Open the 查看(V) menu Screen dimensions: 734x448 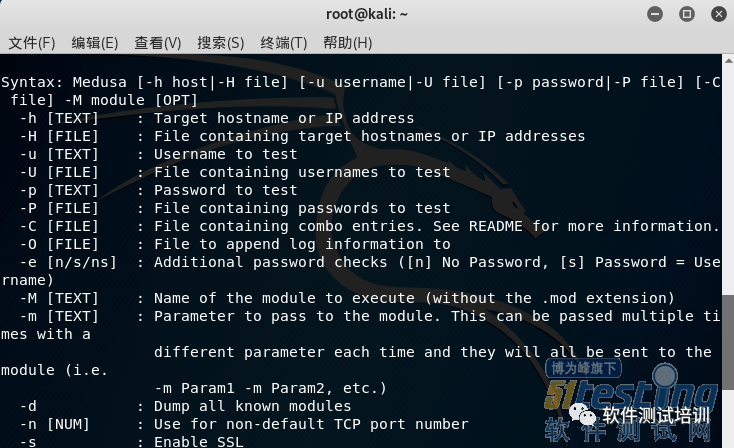[158, 43]
